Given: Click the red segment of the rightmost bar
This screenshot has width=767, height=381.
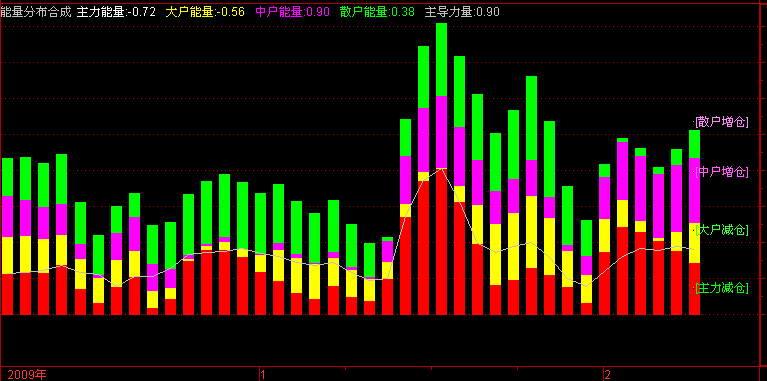Looking at the screenshot, I should coord(694,289).
